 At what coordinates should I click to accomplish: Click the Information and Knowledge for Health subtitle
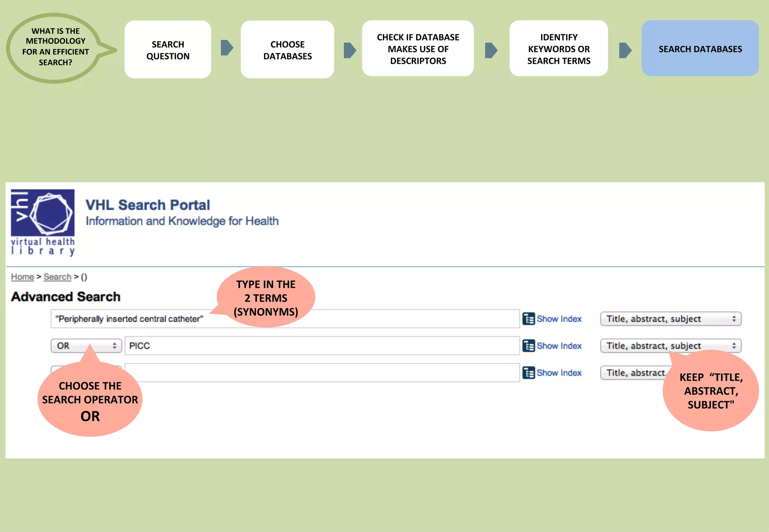point(182,221)
